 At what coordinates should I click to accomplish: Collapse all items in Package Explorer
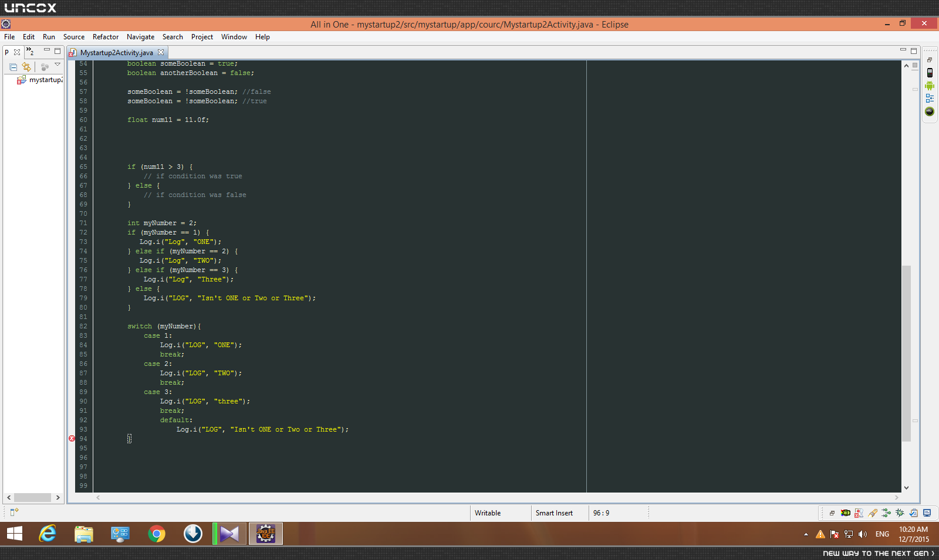coord(13,67)
